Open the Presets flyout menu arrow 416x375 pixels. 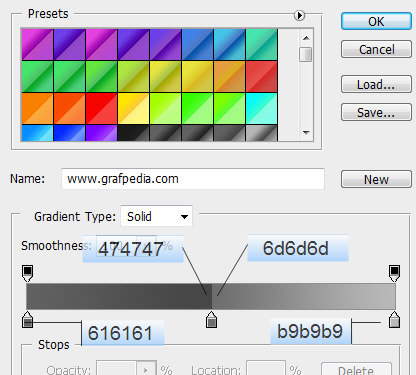(299, 15)
